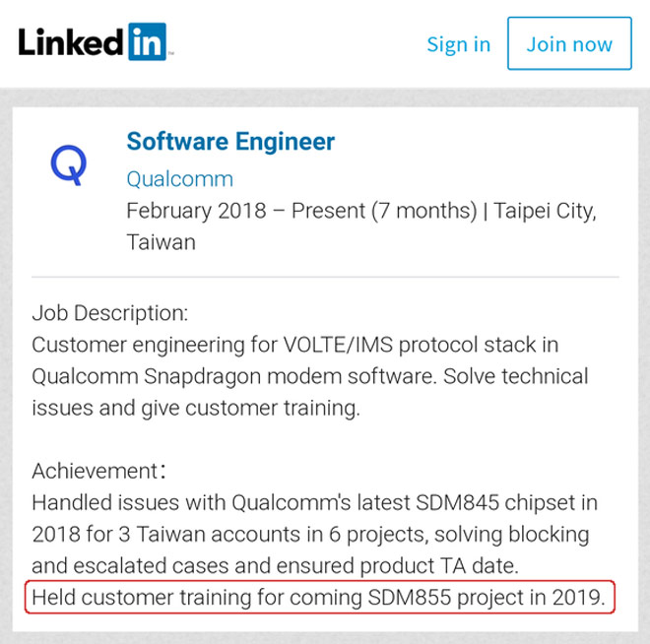Screen dimensions: 650x644
Task: Click the word "Taiwan" under the date line
Action: click(x=161, y=242)
